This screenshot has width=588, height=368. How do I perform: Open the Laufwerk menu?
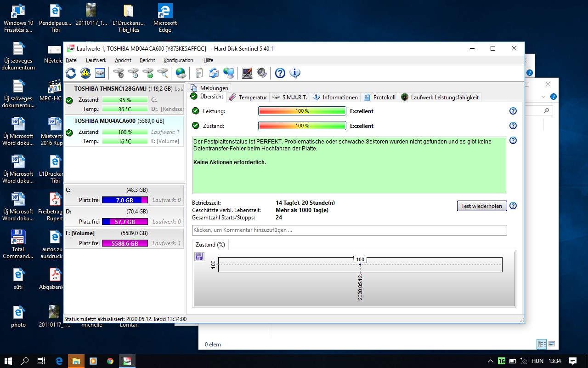pyautogui.click(x=96, y=60)
